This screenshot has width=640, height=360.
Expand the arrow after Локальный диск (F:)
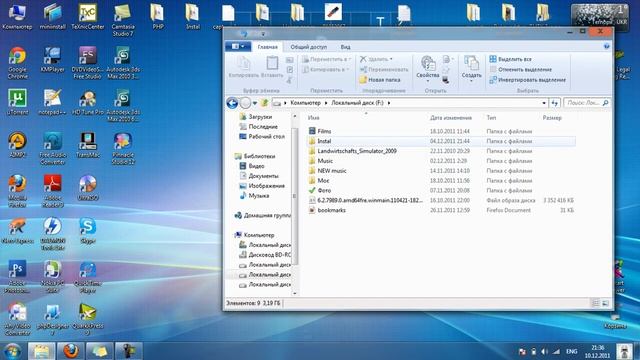(x=389, y=103)
